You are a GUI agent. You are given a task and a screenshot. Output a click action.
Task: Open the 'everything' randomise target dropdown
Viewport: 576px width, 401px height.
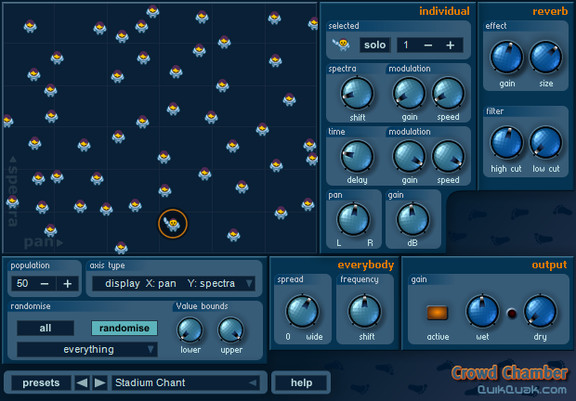pos(87,350)
